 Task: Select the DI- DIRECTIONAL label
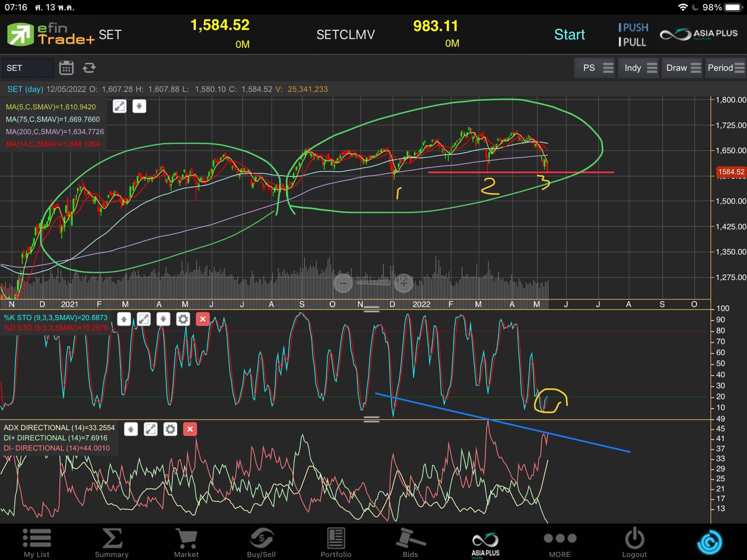tap(56, 448)
